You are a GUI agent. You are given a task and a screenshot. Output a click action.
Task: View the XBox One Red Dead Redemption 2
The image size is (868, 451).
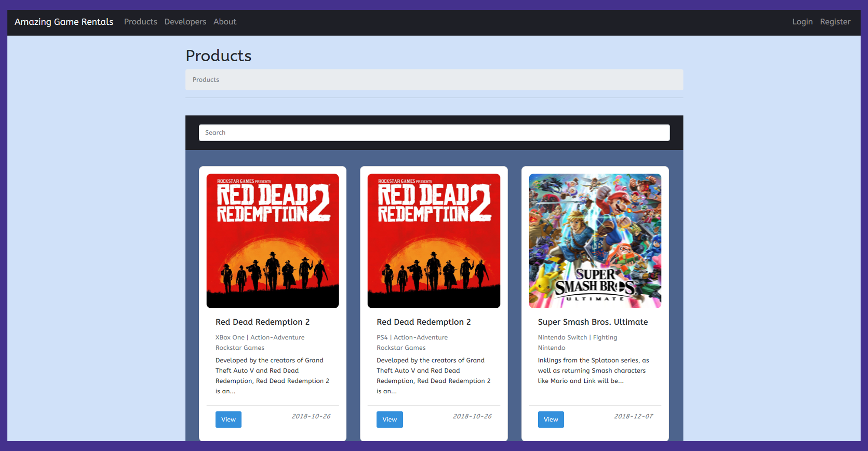coord(228,420)
